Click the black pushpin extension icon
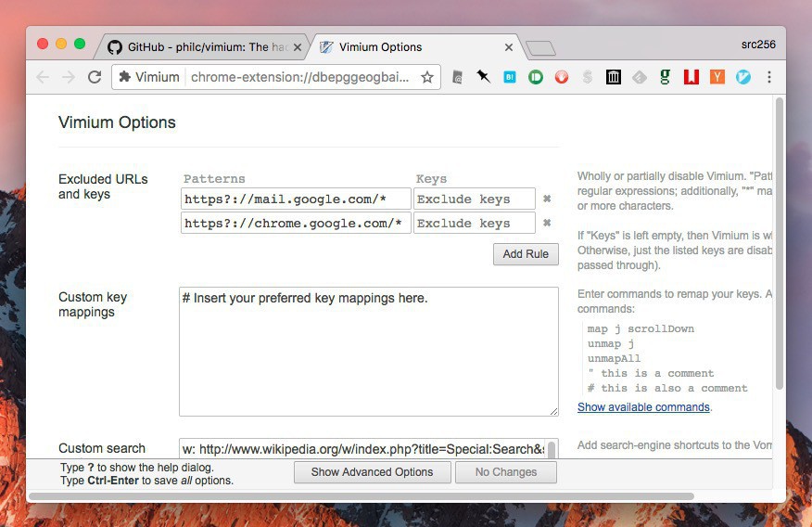 coord(483,77)
